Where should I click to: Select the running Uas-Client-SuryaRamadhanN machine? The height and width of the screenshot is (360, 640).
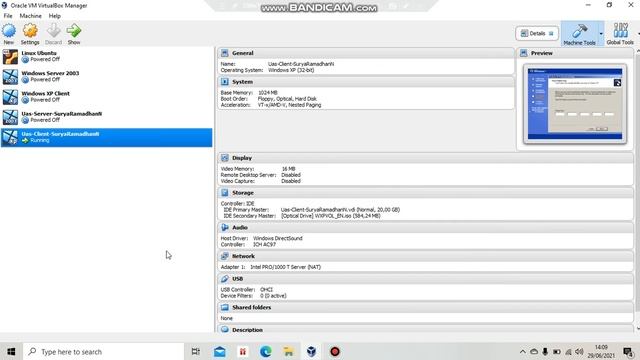pos(106,138)
